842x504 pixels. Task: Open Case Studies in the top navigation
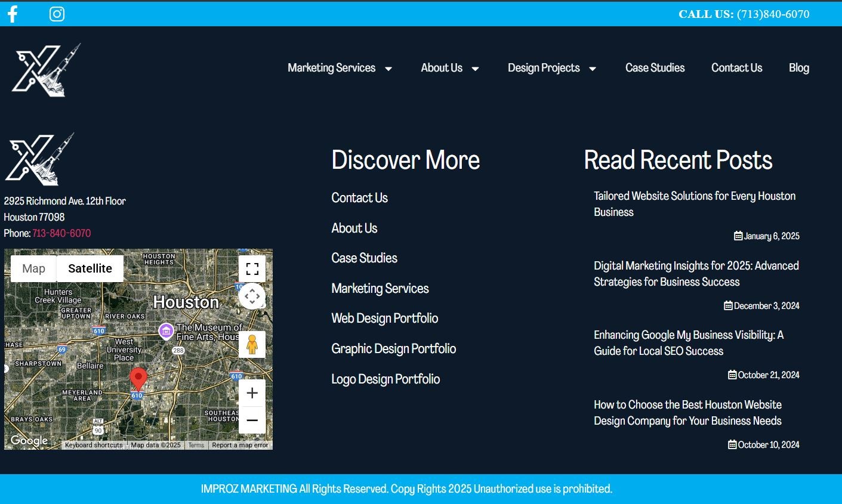pos(655,68)
